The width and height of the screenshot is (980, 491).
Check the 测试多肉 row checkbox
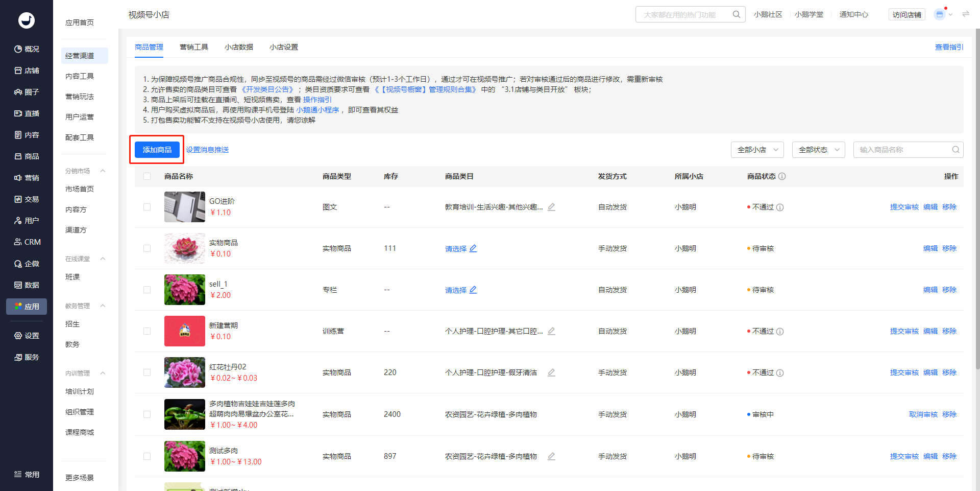[147, 456]
